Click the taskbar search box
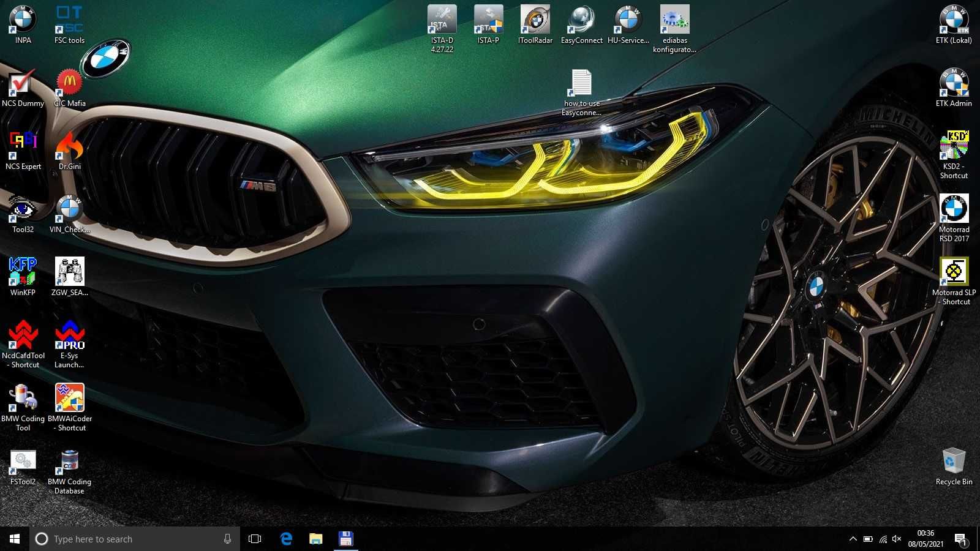The image size is (980, 551). 135,539
